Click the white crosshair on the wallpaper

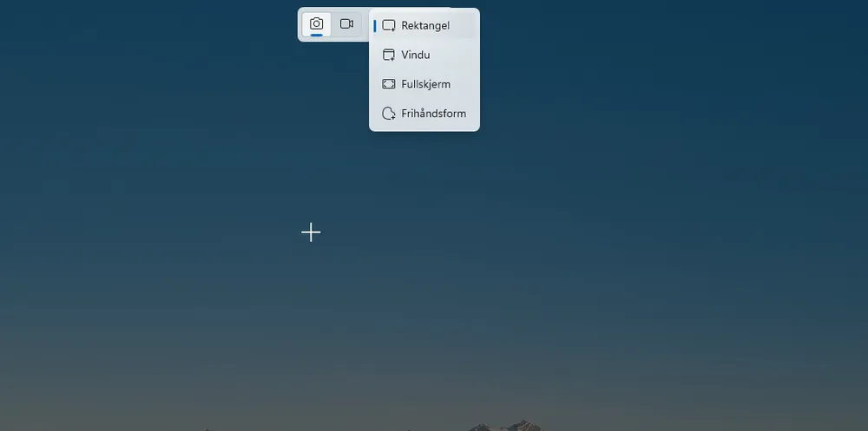point(311,232)
